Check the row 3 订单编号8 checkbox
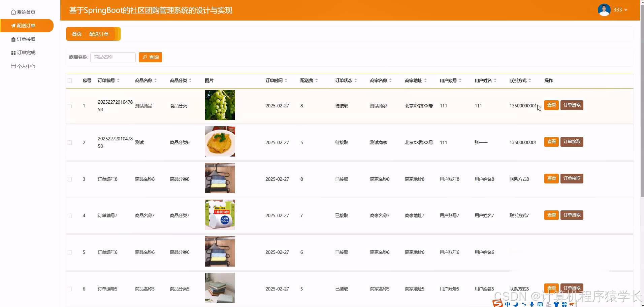The width and height of the screenshot is (644, 307). click(x=70, y=179)
